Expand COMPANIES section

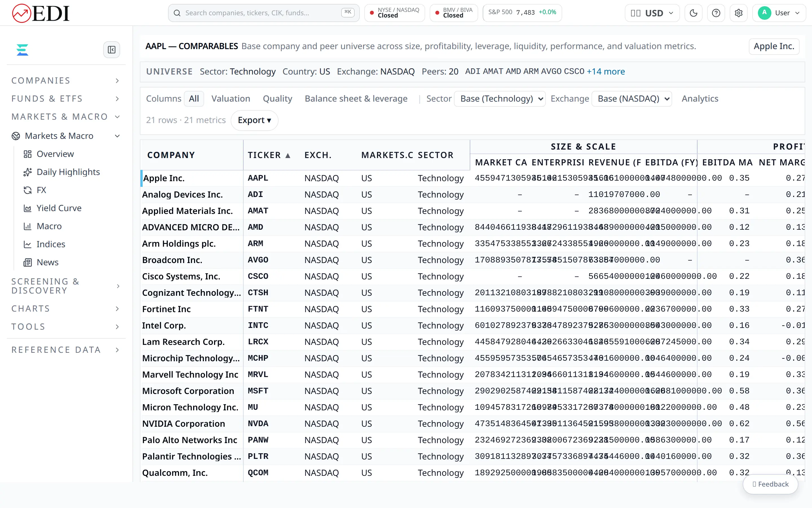pos(66,81)
